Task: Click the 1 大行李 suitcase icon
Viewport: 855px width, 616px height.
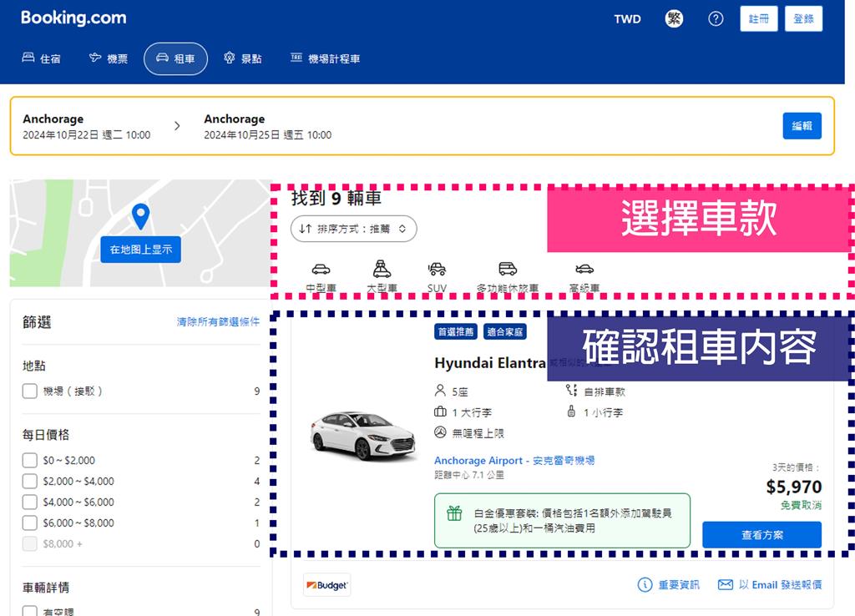Action: click(x=440, y=412)
